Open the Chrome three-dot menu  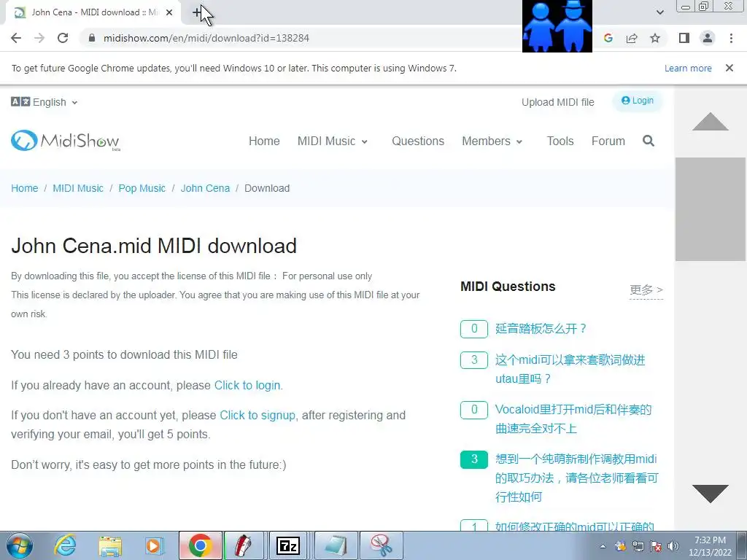731,38
